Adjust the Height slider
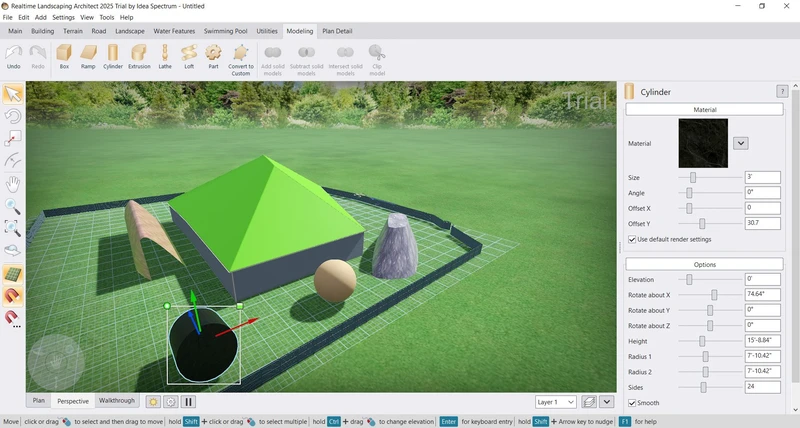The image size is (800, 428). (702, 341)
